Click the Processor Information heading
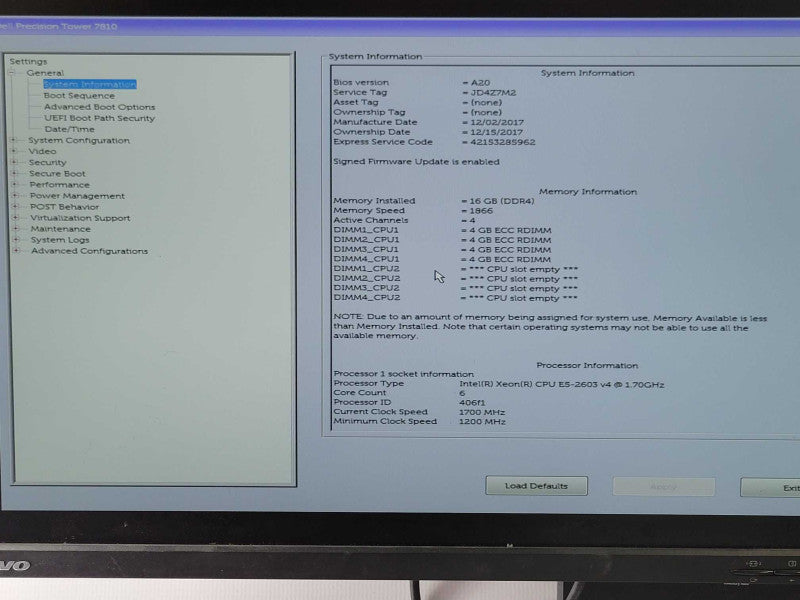 pos(587,366)
